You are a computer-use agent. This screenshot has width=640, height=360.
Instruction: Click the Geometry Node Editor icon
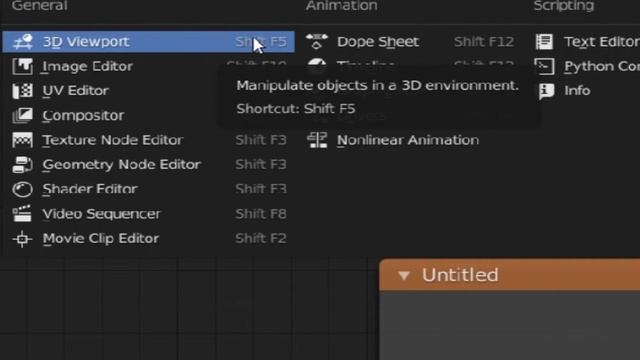[22, 164]
